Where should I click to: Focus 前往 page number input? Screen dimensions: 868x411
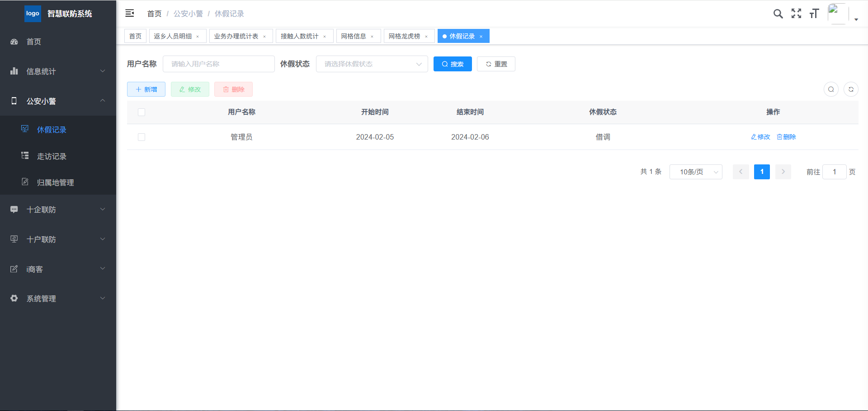point(834,172)
